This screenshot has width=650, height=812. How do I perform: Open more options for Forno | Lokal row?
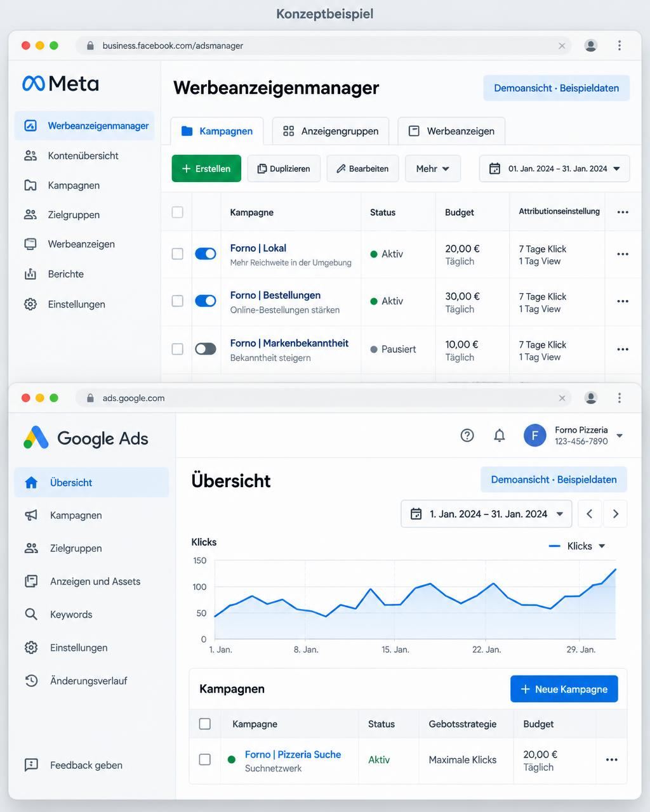pos(623,254)
